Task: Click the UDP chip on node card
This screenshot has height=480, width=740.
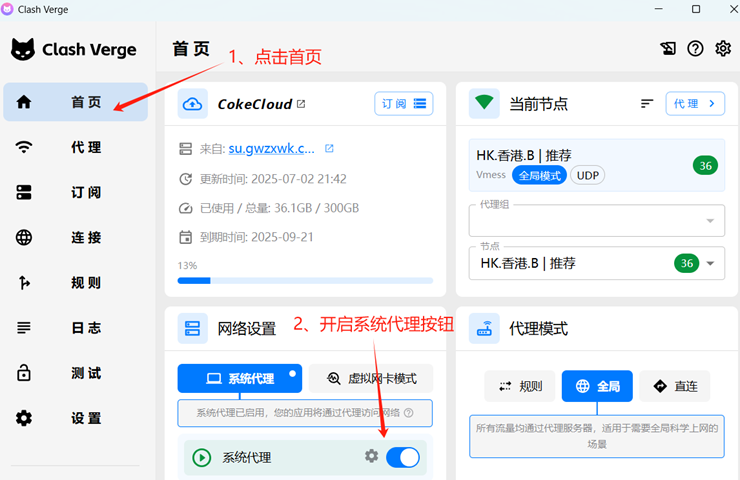Action: click(588, 176)
